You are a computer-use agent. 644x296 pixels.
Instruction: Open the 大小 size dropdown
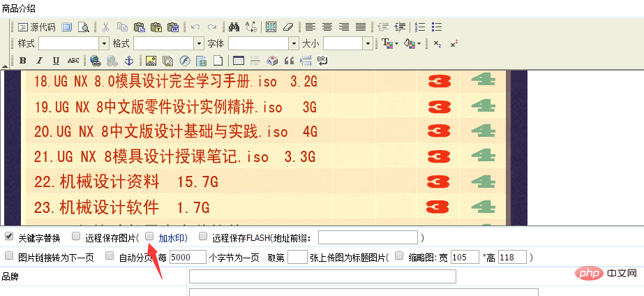tap(367, 43)
